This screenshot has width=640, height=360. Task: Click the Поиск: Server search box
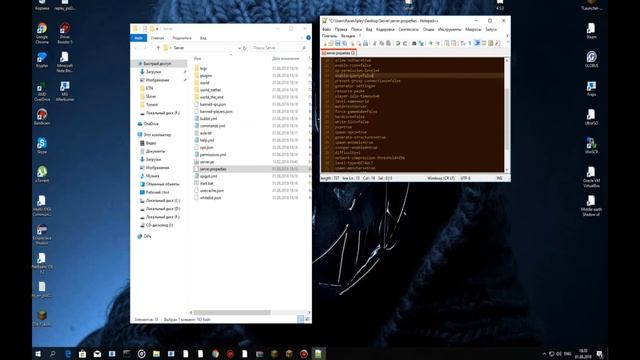coord(278,48)
